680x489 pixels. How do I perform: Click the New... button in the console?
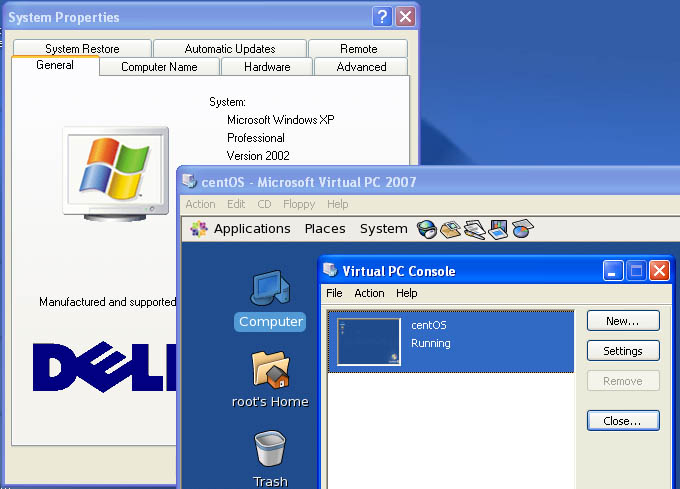(x=622, y=321)
